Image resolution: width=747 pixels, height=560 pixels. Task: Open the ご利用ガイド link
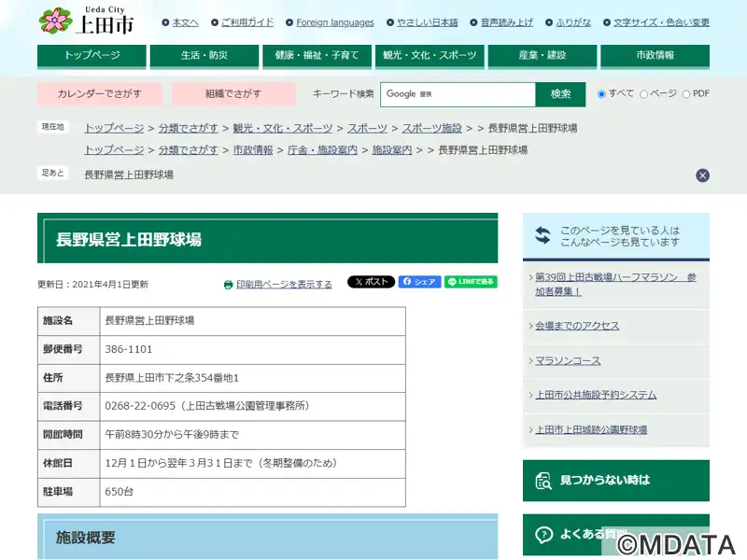247,22
